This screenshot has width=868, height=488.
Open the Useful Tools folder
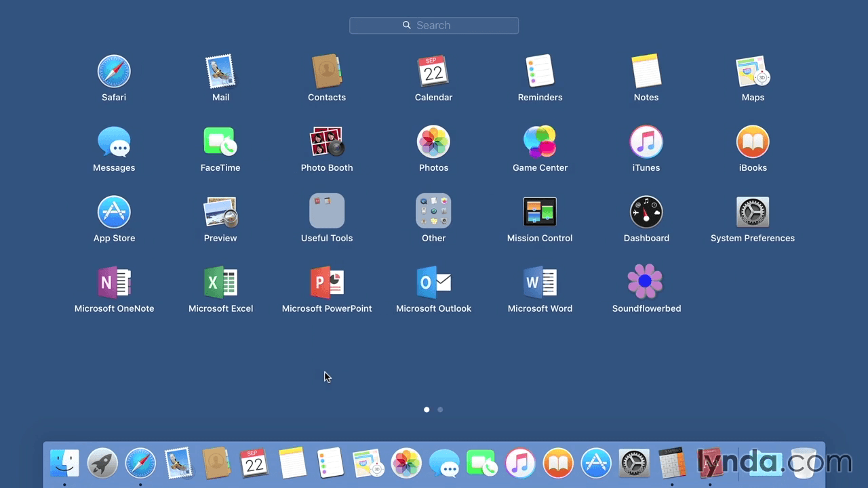[x=327, y=211]
